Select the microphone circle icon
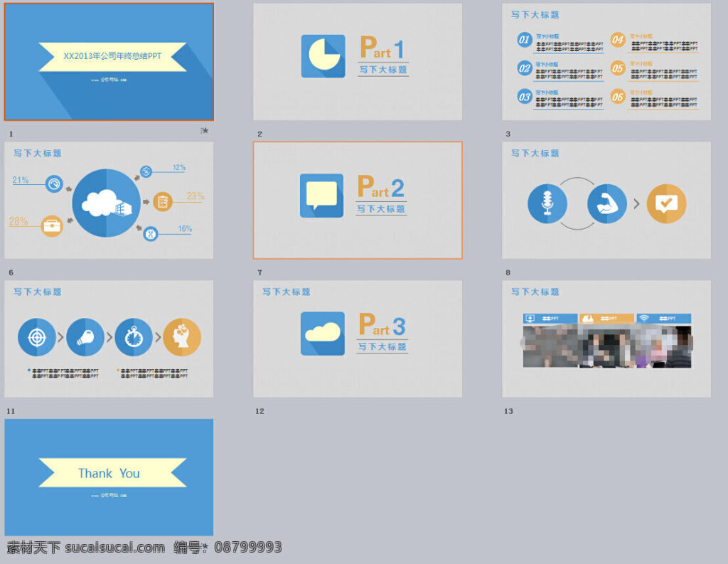728x564 pixels. (x=547, y=203)
